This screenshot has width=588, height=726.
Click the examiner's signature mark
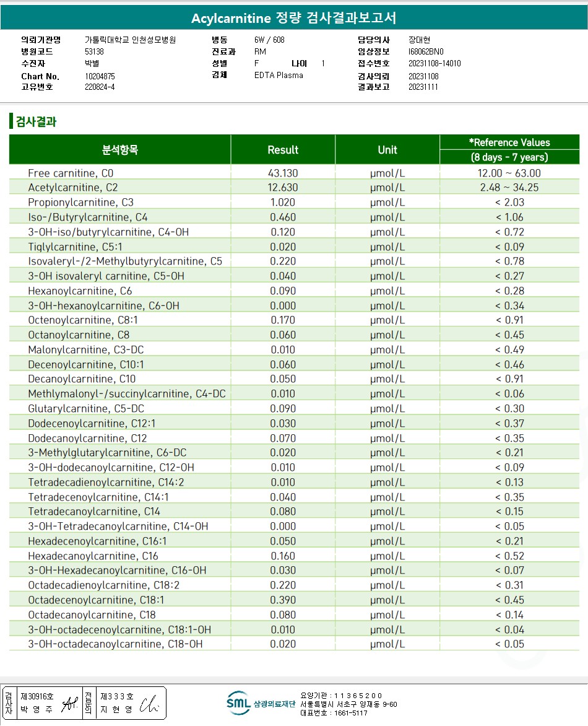(70, 703)
